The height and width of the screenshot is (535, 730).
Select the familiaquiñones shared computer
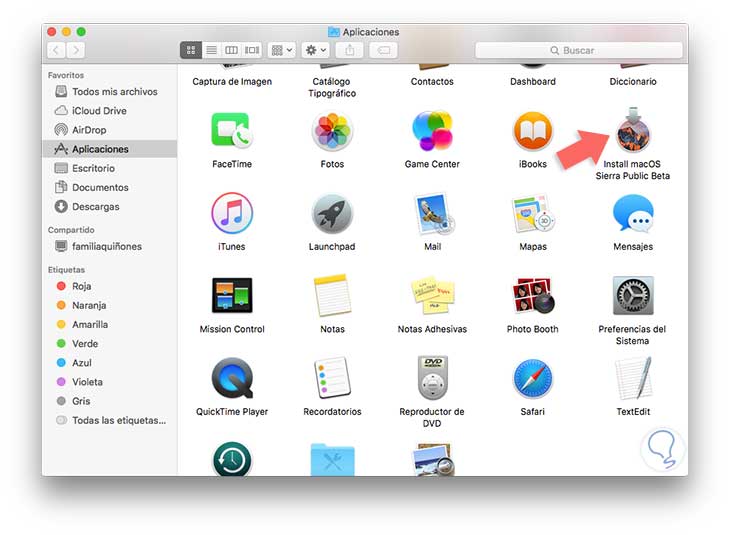[109, 246]
